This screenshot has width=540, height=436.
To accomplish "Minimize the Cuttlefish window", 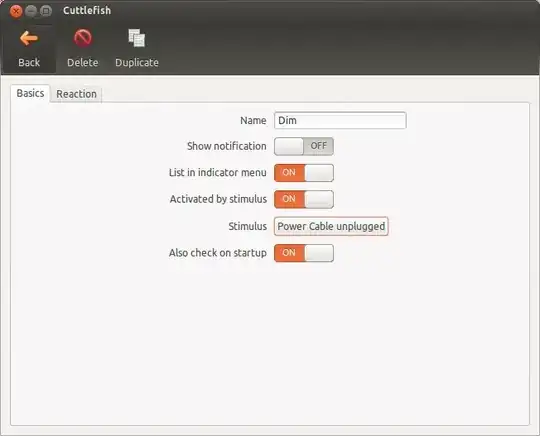I will pos(31,11).
